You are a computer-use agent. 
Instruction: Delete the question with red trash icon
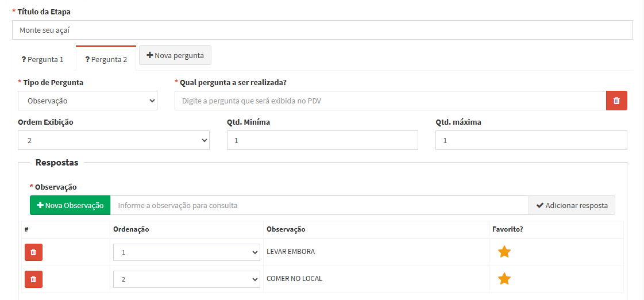tap(616, 101)
